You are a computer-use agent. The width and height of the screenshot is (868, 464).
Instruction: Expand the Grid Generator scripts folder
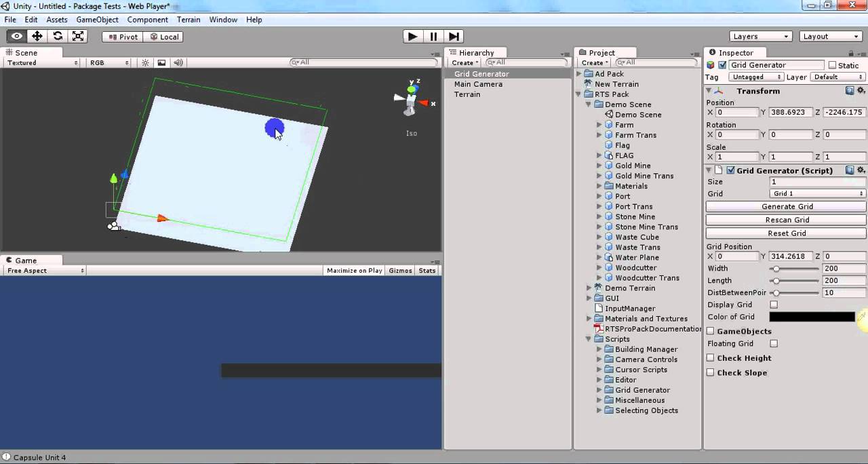(599, 390)
